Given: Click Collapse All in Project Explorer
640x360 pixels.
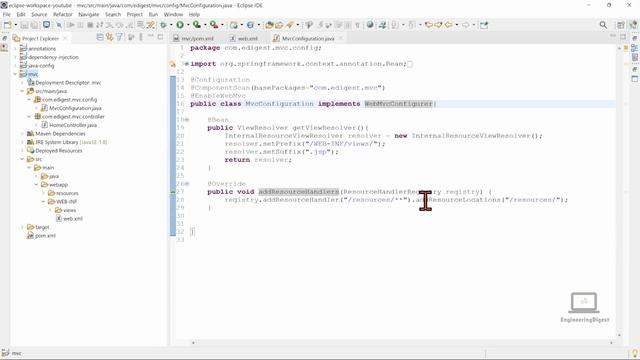Looking at the screenshot, I should (x=100, y=38).
